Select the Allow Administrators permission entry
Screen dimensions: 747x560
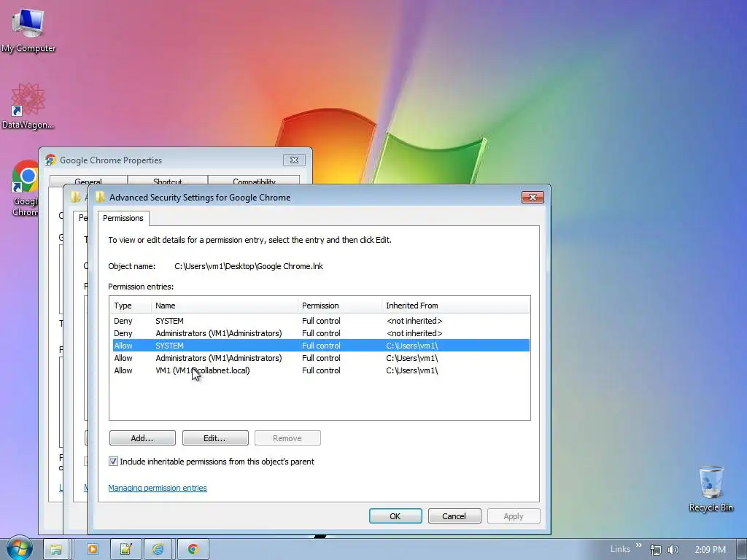click(321, 358)
